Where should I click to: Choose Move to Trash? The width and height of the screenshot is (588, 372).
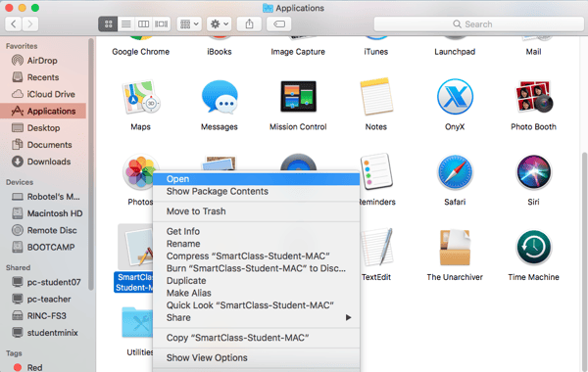(x=256, y=211)
